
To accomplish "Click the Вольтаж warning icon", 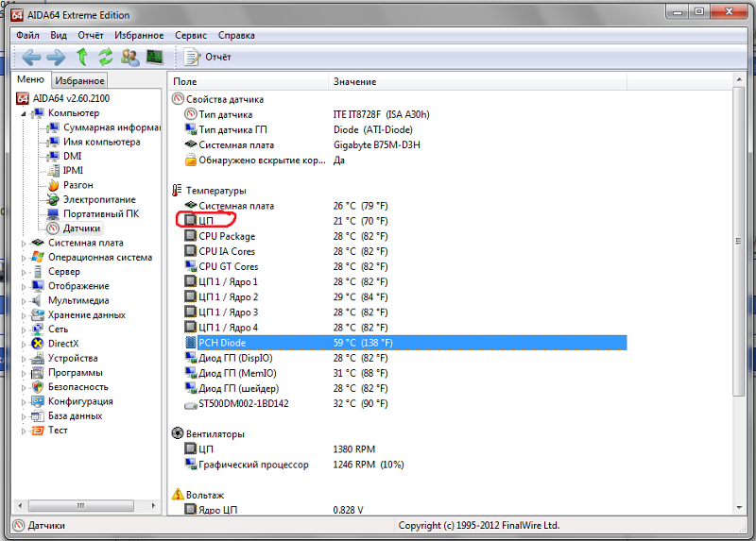I will [x=178, y=495].
